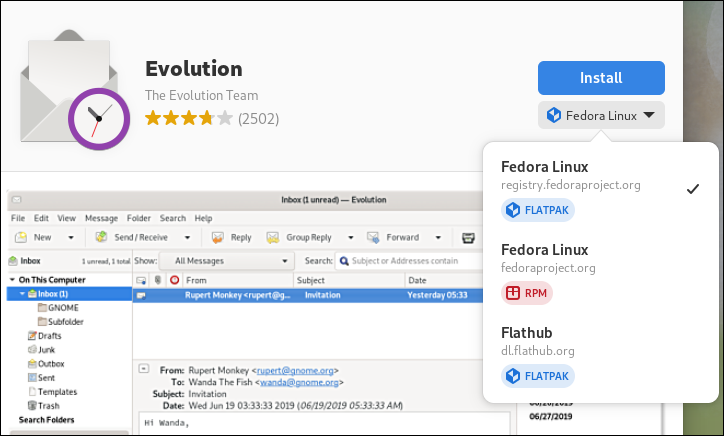Click the envelope icon in Evolution's title bar
Viewport: 724px width, 436px height.
17,200
